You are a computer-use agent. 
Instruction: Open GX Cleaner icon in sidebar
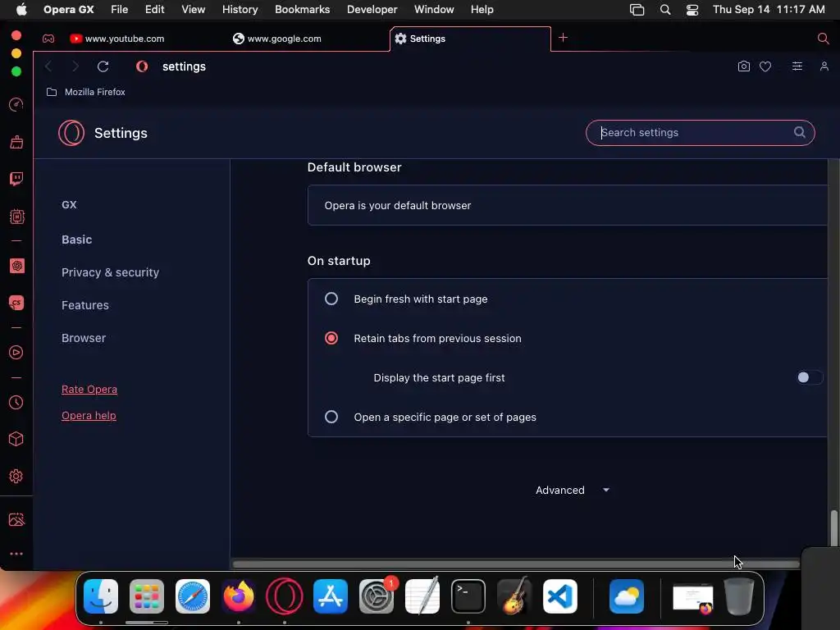point(16,142)
